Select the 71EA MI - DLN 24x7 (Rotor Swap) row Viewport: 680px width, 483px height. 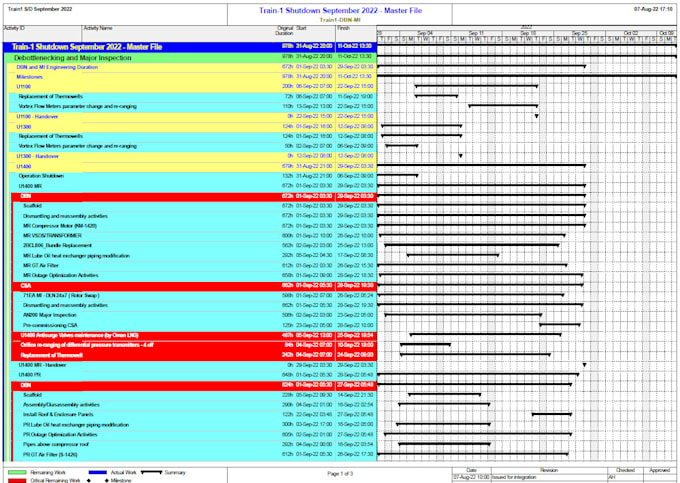pos(195,296)
